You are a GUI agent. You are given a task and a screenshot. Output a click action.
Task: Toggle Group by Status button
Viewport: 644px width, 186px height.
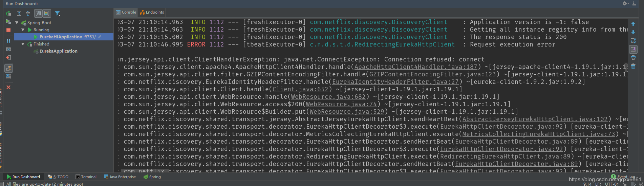click(x=47, y=13)
